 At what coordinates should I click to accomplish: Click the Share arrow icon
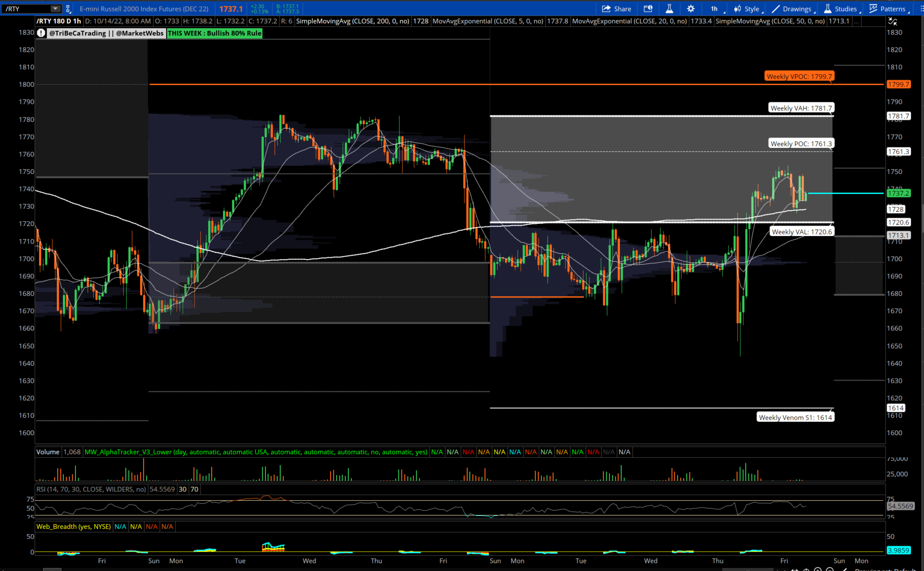pos(606,9)
